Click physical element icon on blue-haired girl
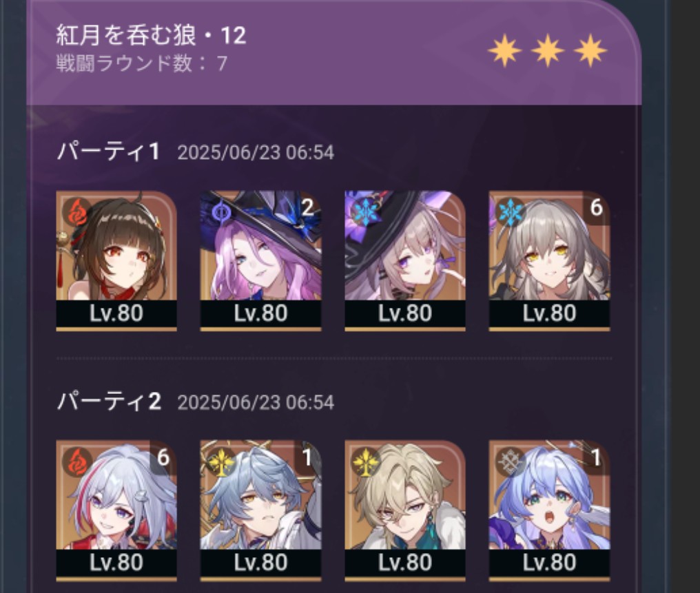Viewport: 700px width, 593px height. (x=511, y=461)
